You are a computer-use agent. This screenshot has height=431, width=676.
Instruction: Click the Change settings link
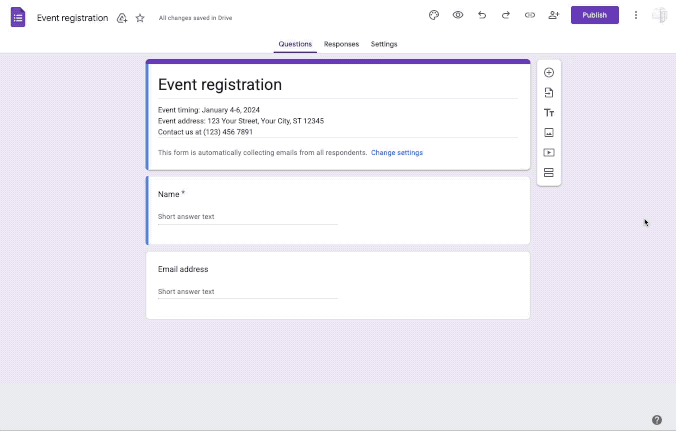click(397, 153)
